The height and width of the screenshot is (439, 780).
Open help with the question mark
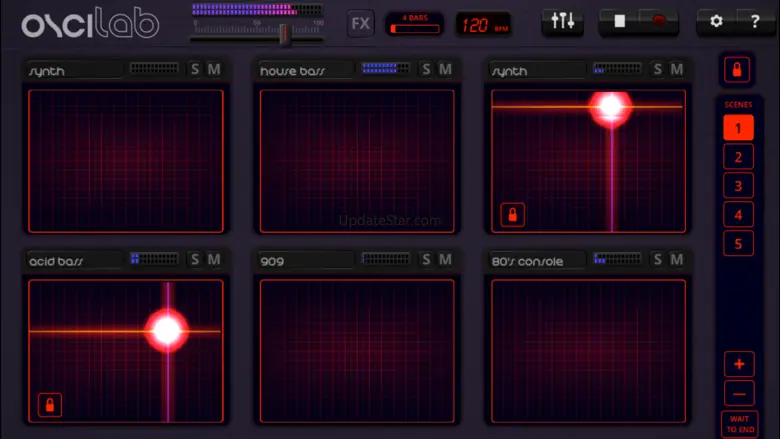(x=755, y=22)
